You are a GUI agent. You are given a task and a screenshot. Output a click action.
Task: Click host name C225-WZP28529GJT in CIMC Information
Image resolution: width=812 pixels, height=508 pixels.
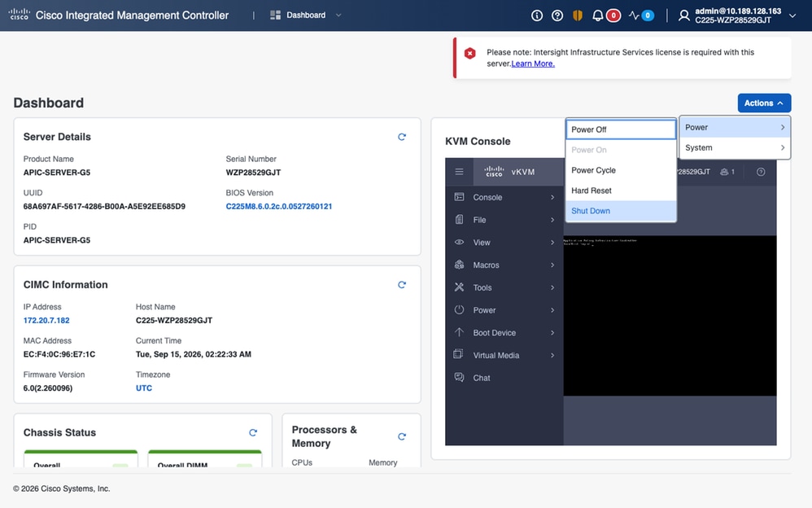pos(174,321)
